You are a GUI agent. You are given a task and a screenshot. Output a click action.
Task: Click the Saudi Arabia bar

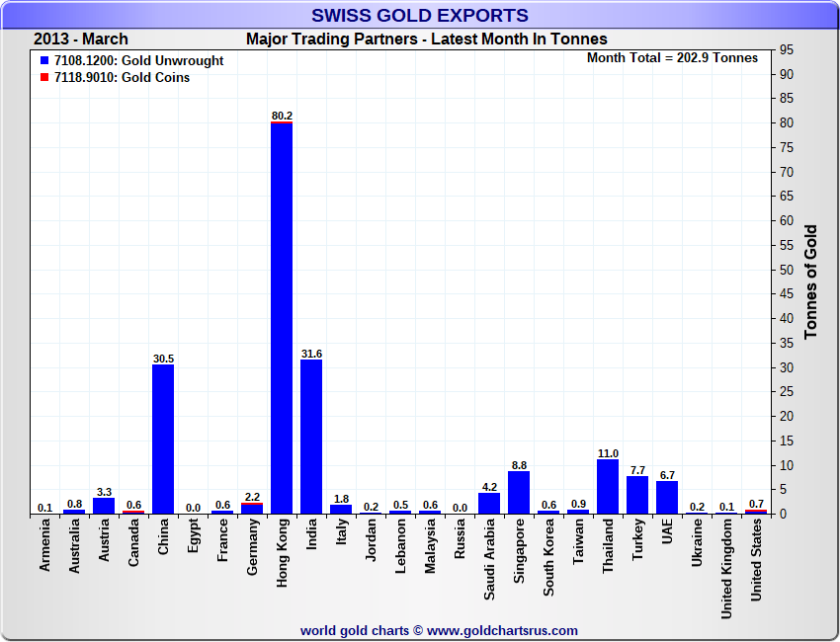pos(489,504)
